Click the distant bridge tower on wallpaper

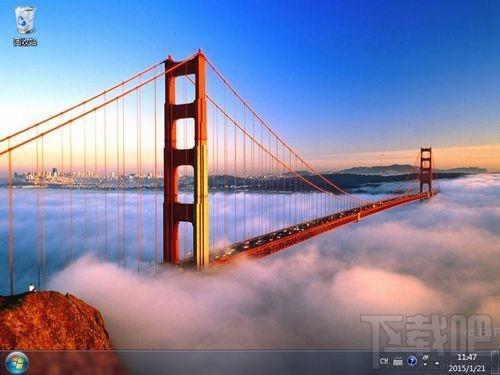(426, 171)
